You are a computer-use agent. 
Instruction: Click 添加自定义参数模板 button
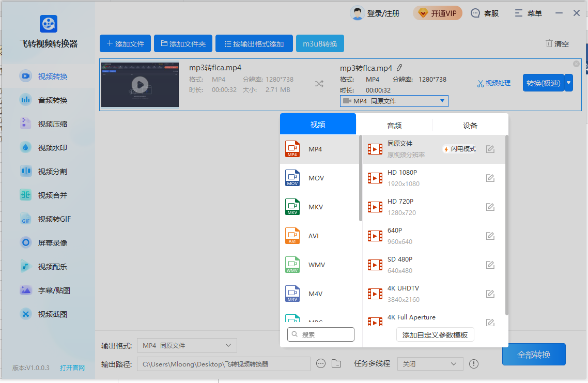tap(435, 335)
